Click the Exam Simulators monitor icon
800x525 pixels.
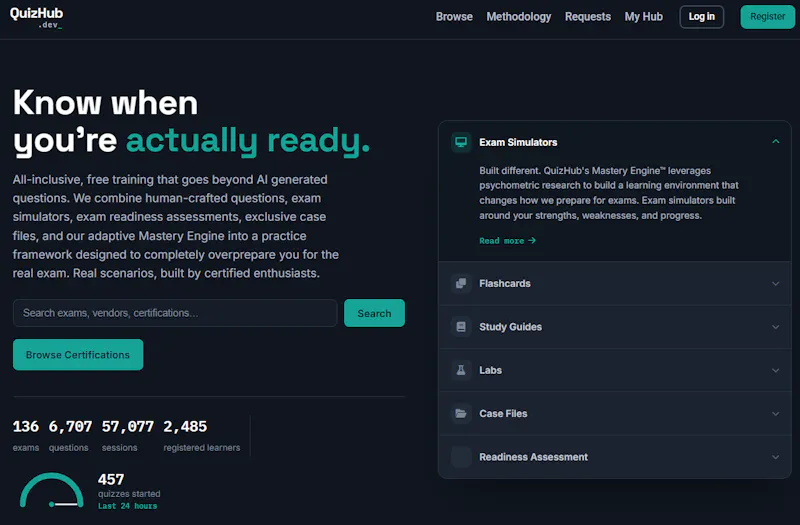(x=461, y=142)
